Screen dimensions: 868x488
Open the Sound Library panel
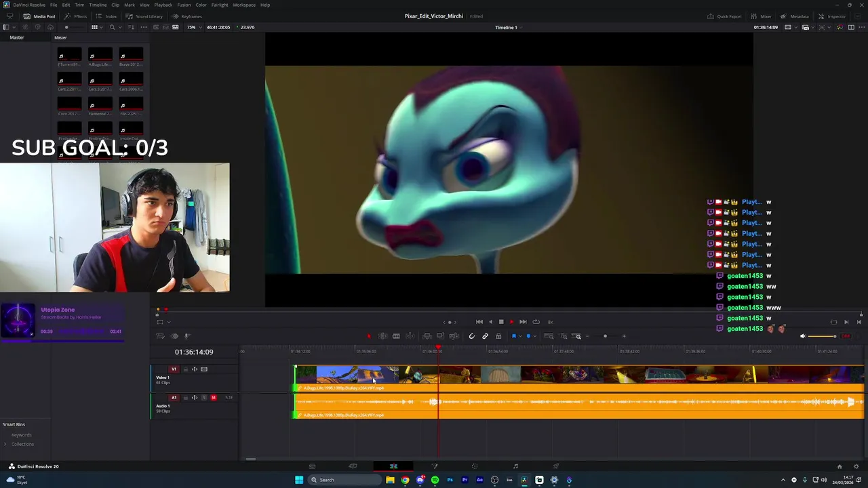[144, 16]
